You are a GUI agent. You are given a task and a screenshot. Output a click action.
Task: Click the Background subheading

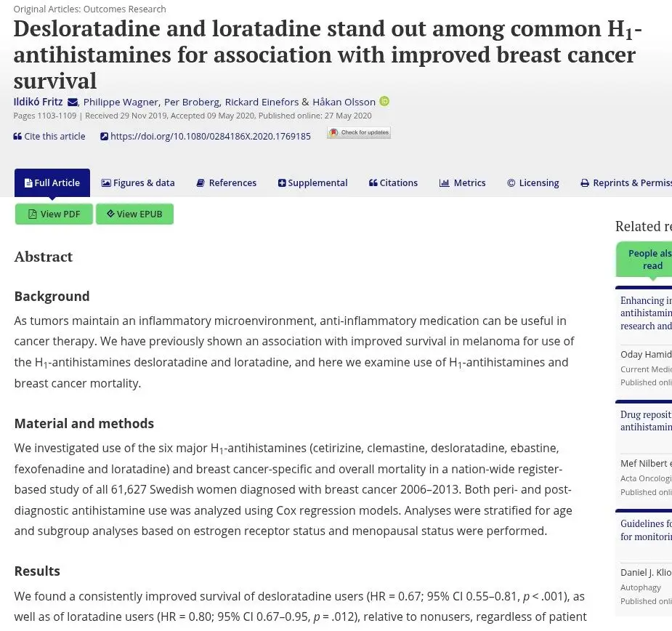(52, 297)
